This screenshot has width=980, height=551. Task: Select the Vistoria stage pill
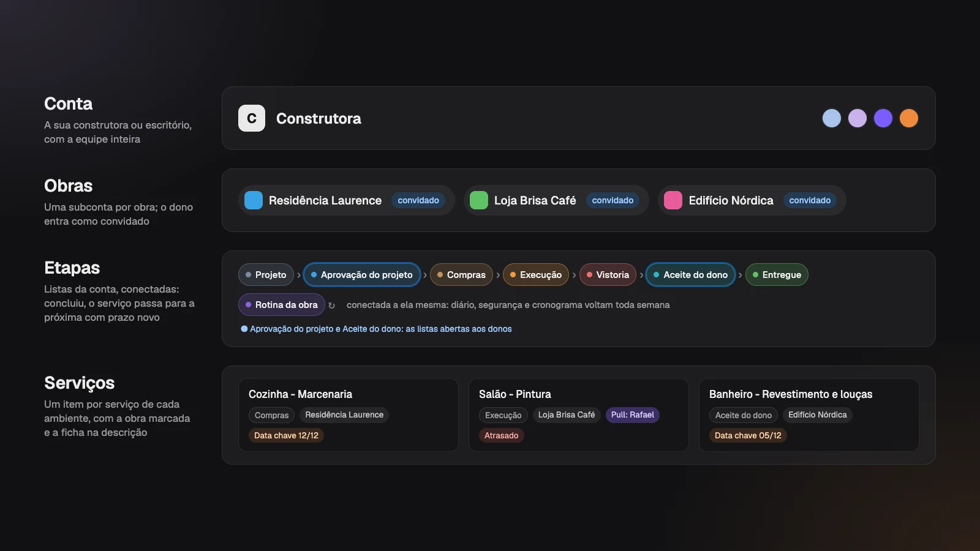click(608, 275)
